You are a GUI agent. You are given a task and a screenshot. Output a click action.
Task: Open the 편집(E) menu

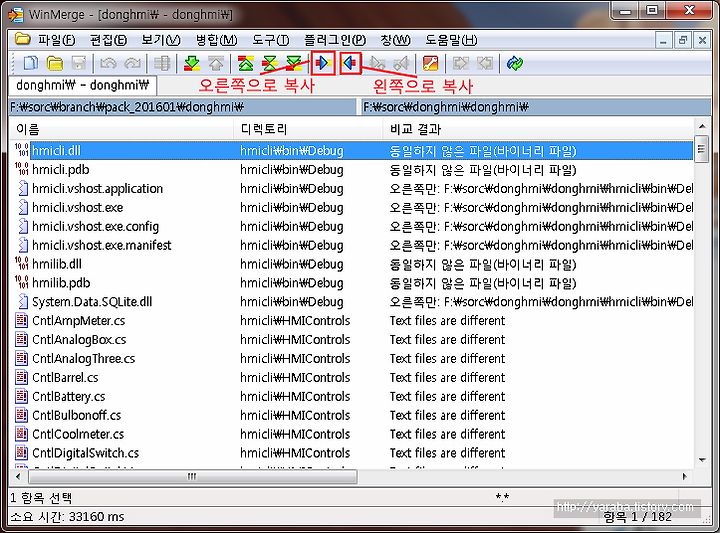(109, 40)
